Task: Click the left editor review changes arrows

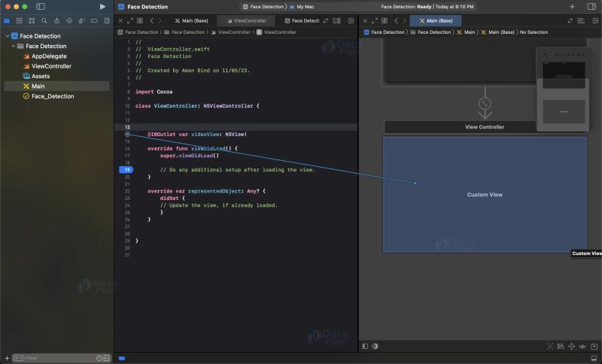Action: 326,21
